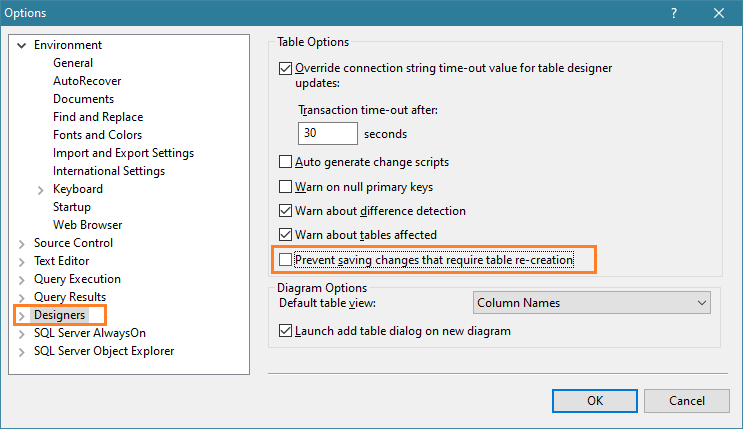The image size is (743, 429).
Task: Toggle Override connection string time-out checkbox
Action: [x=285, y=69]
